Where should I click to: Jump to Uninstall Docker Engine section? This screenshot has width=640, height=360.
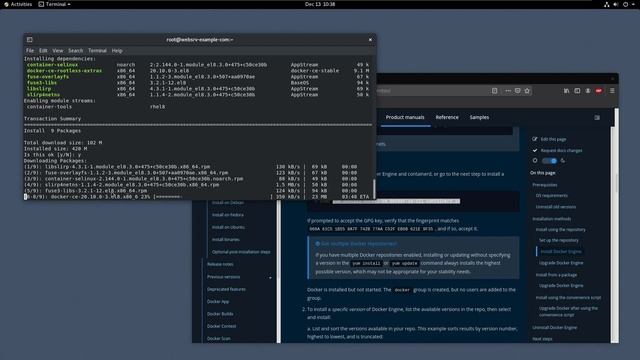pos(555,327)
